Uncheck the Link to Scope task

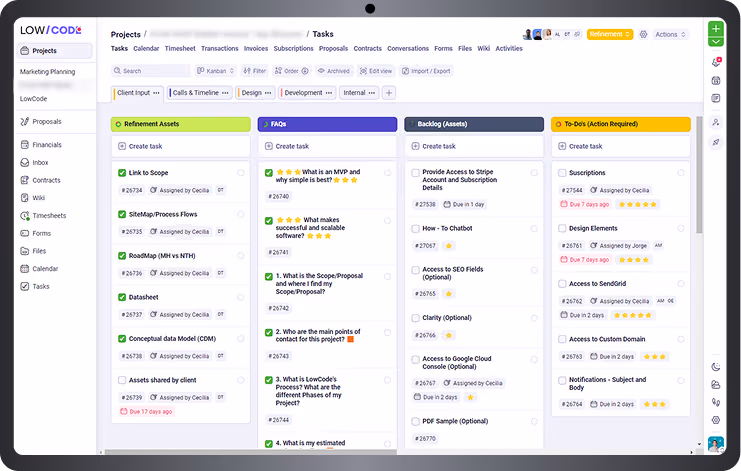(122, 173)
